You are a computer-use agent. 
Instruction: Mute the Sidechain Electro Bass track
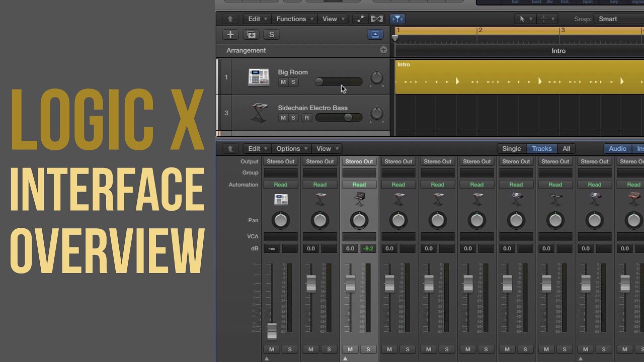283,118
